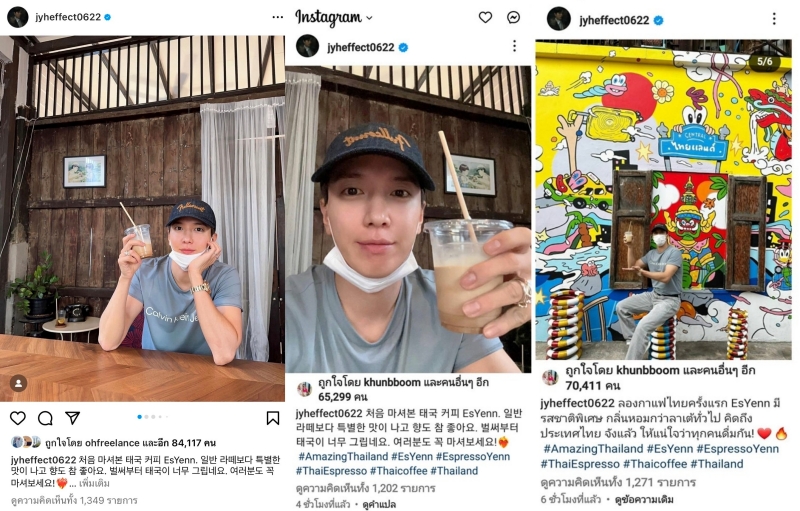The image size is (800, 511).
Task: Open vertical three-dot menu on right post
Action: tap(774, 19)
